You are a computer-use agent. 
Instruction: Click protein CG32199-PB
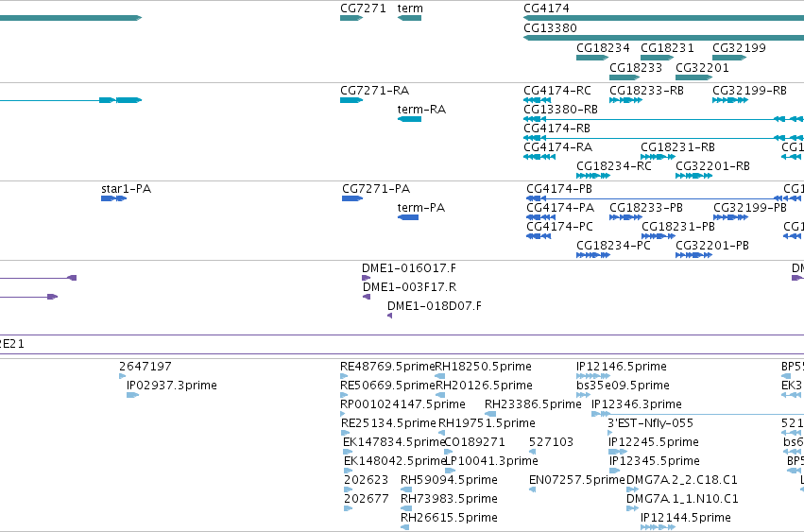(730, 217)
